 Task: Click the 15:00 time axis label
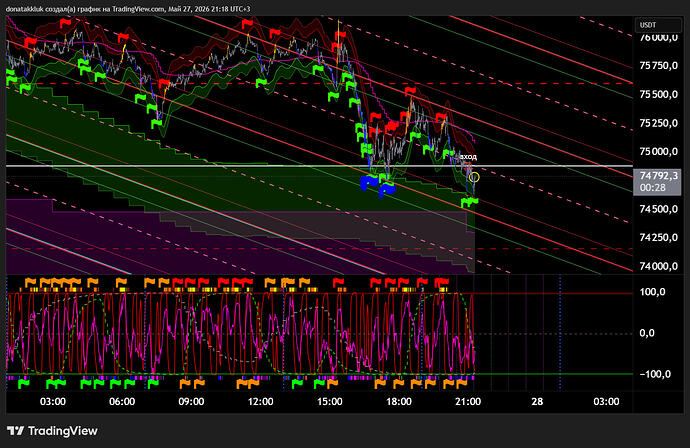tap(330, 401)
